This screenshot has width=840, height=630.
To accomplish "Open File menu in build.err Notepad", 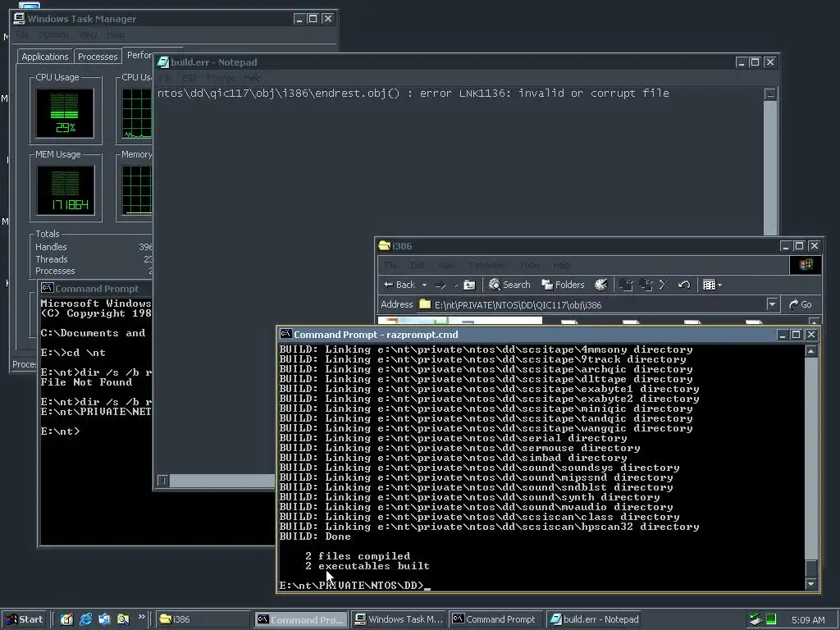I will coord(165,78).
